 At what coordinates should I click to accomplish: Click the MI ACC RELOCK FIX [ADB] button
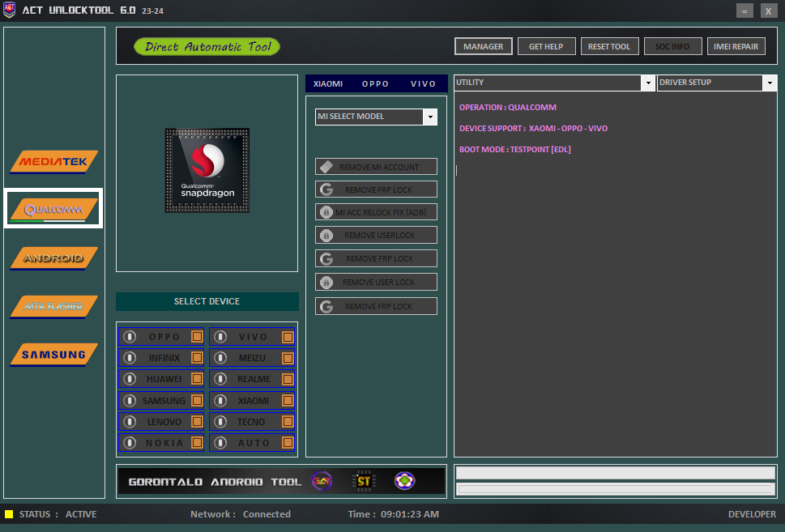pyautogui.click(x=376, y=212)
